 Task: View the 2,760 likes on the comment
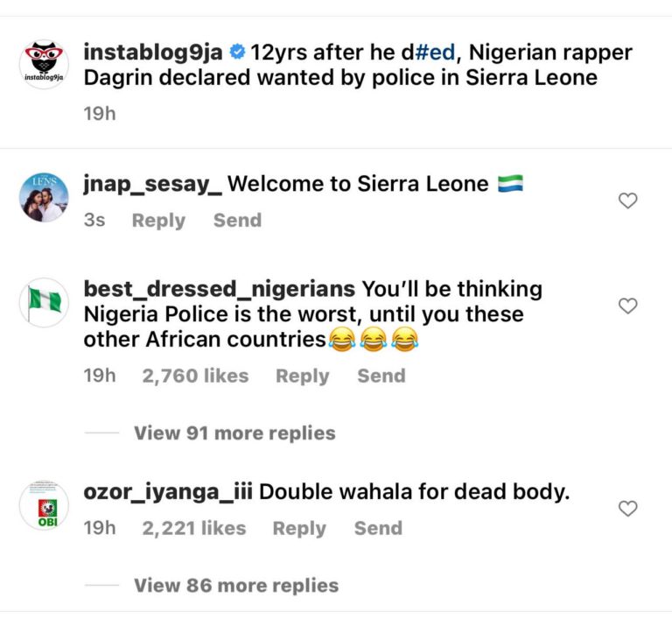pos(195,376)
